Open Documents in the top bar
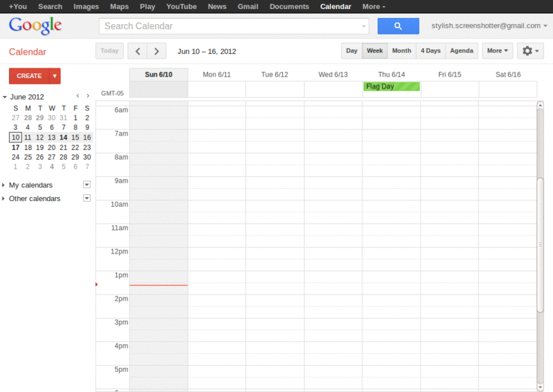553x392 pixels. pos(289,6)
